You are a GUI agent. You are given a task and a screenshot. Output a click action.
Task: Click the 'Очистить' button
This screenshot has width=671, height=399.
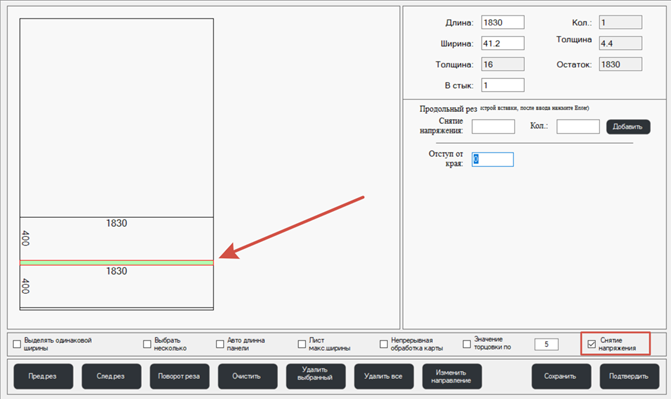click(x=247, y=376)
